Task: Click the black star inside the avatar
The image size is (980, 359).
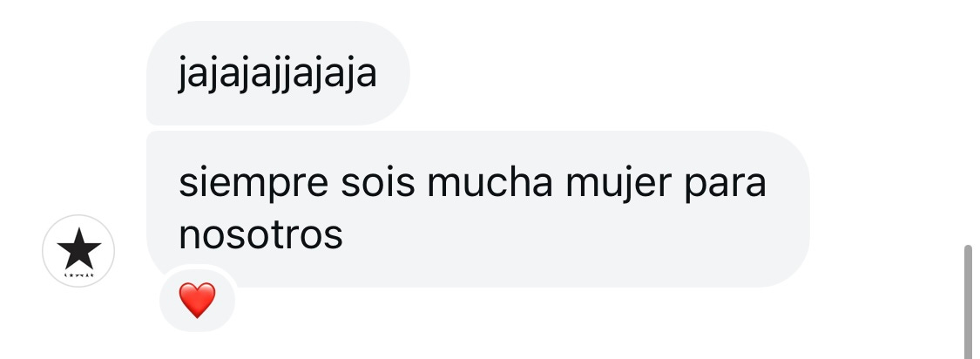Action: pos(78,247)
